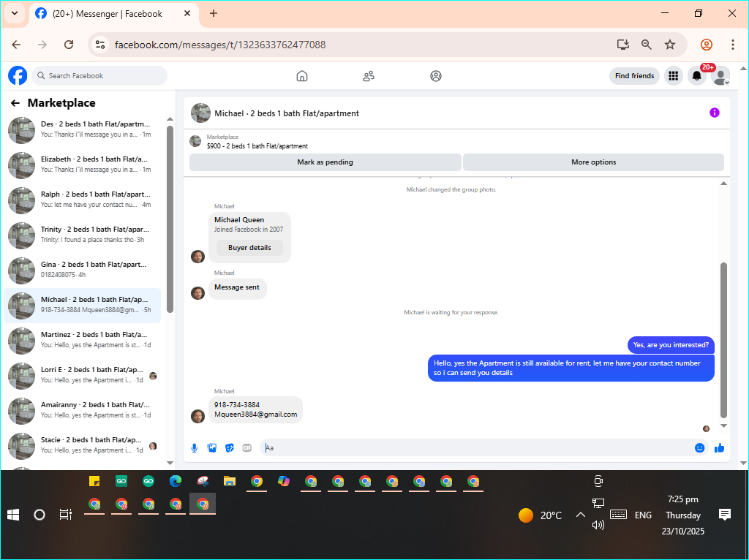749x560 pixels.
Task: Open File Explorer from the taskbar
Action: pos(230,481)
